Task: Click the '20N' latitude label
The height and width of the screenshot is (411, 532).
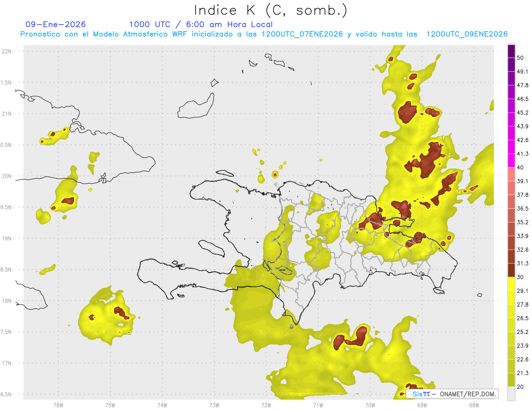Action: pyautogui.click(x=8, y=176)
